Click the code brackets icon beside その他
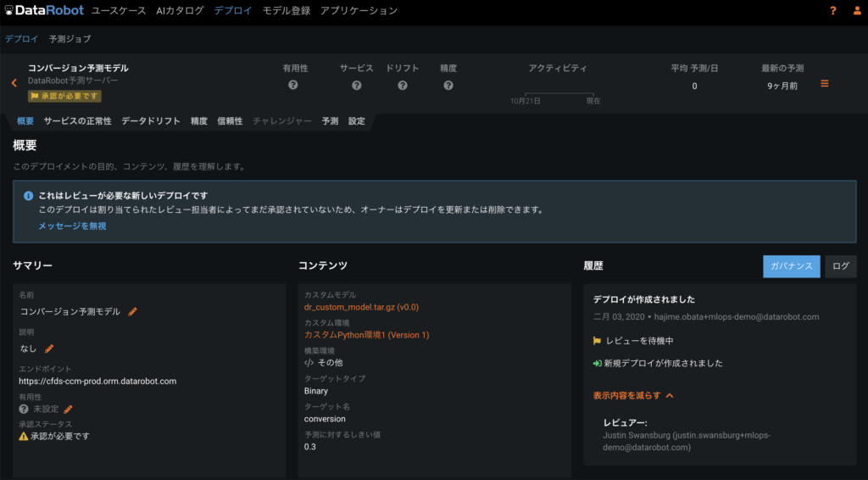 coord(309,363)
